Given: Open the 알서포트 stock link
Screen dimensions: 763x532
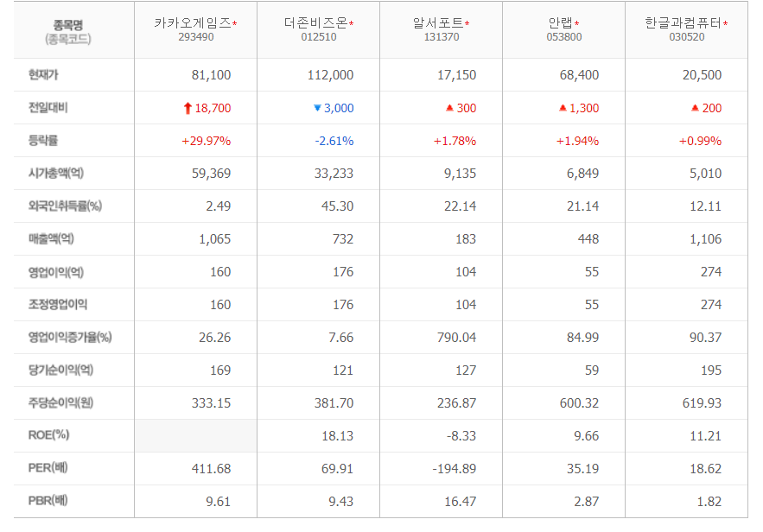Looking at the screenshot, I should coord(438,22).
